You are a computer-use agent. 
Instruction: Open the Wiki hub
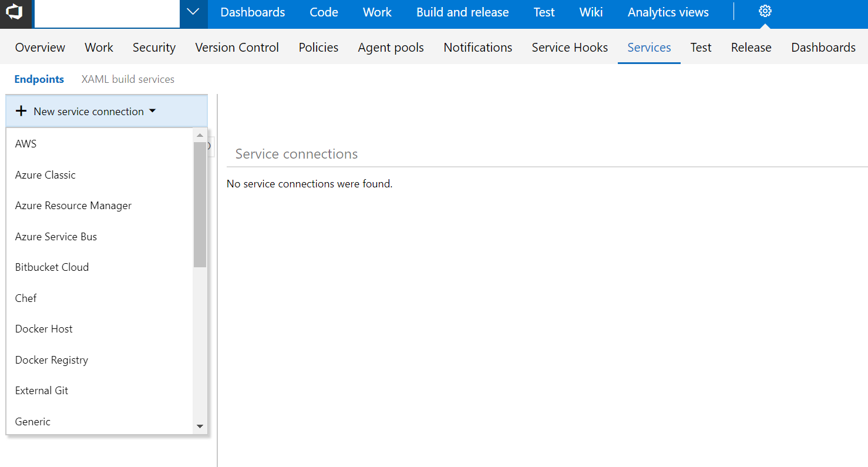pyautogui.click(x=591, y=12)
